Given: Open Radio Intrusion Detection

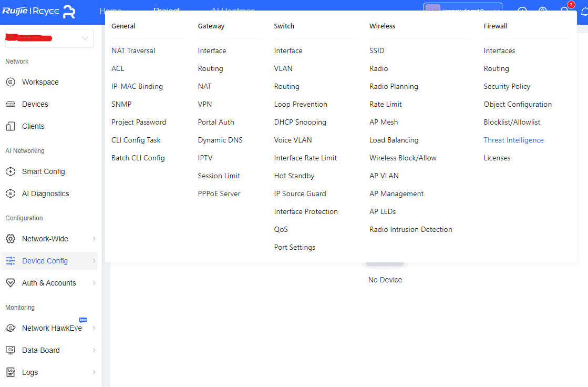Looking at the screenshot, I should [410, 230].
